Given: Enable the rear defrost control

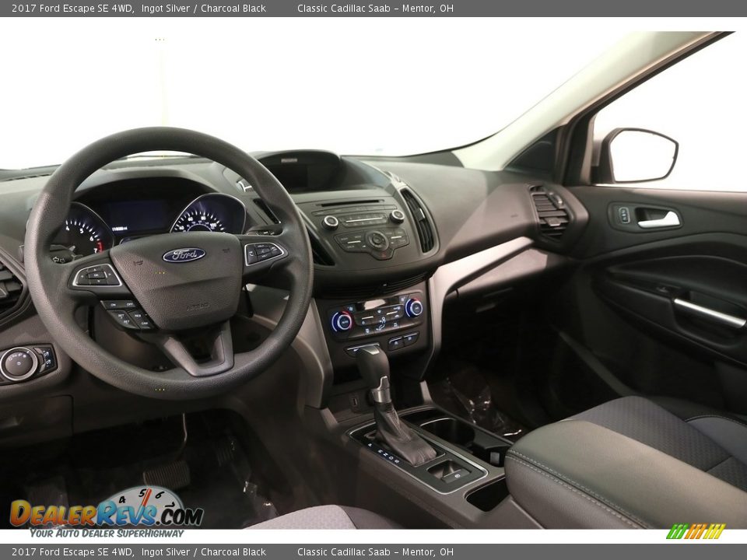Looking at the screenshot, I should pos(395,324).
